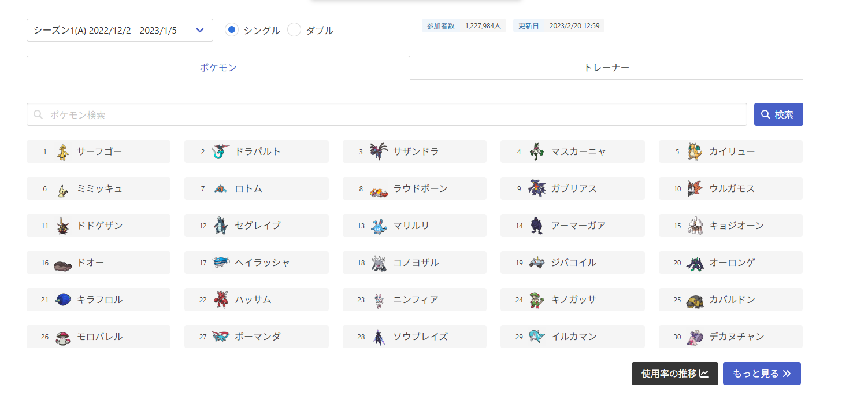Click the サザンドラ sprite icon
Viewport: 868px width, 414px height.
tap(379, 152)
